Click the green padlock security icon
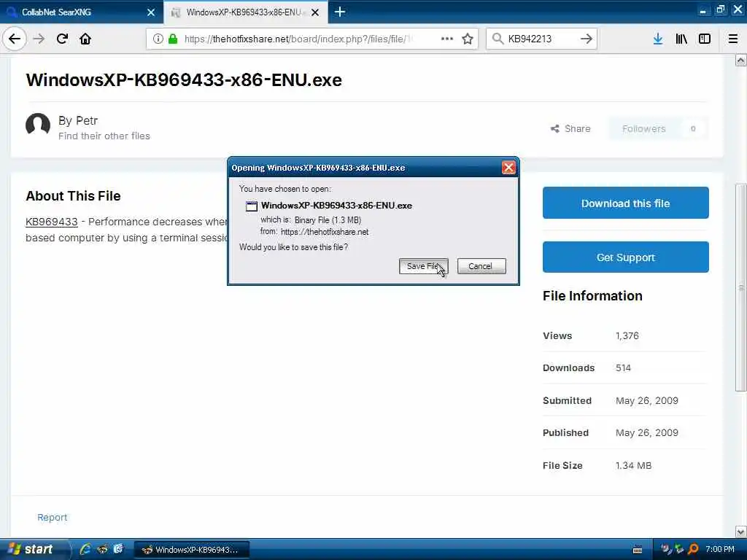 point(173,39)
